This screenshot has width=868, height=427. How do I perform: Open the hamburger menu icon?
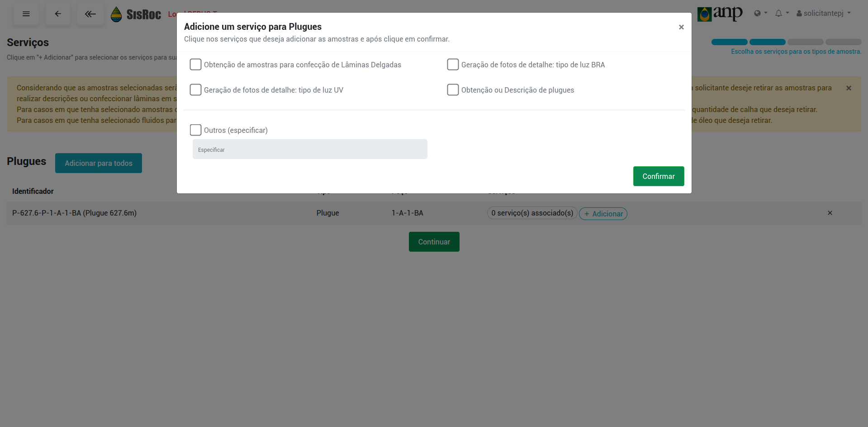click(26, 14)
